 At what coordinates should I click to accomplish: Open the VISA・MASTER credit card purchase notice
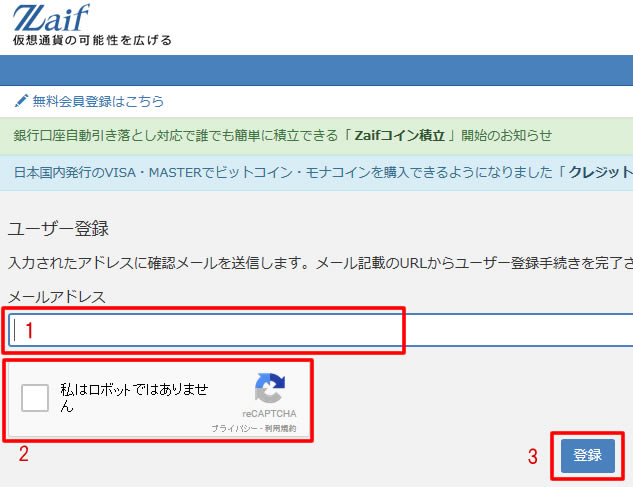323,172
